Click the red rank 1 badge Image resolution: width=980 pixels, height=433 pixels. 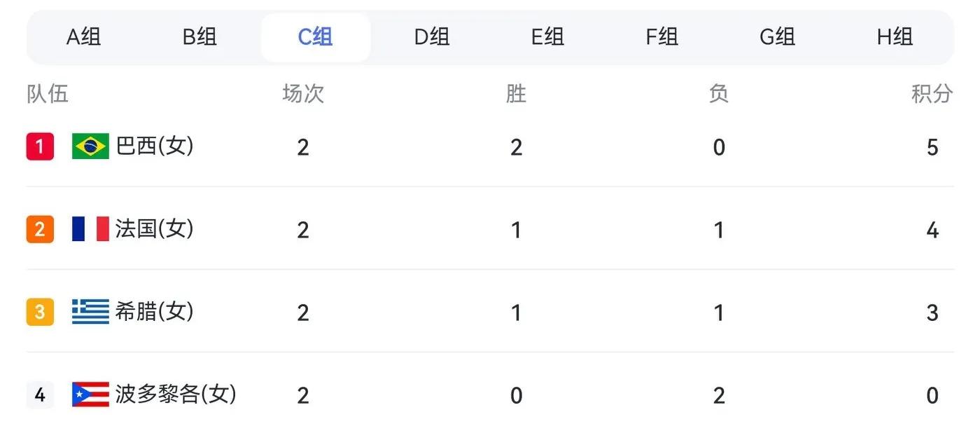[40, 146]
